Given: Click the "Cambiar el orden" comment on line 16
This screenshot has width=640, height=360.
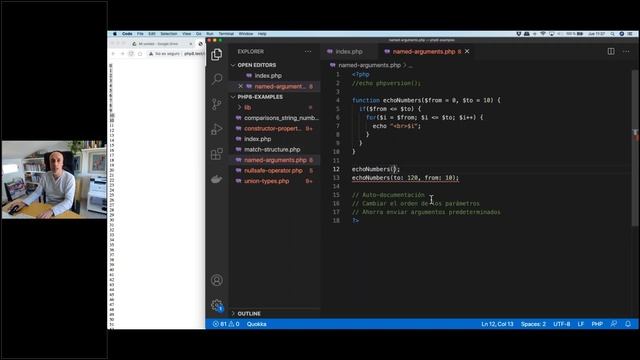Looking at the screenshot, I should [x=416, y=204].
